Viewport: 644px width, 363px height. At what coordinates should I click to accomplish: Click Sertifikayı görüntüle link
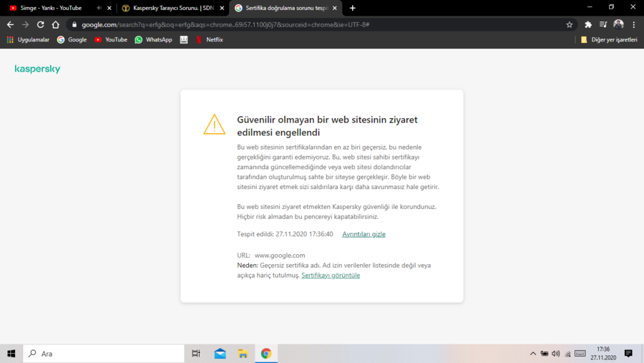331,275
